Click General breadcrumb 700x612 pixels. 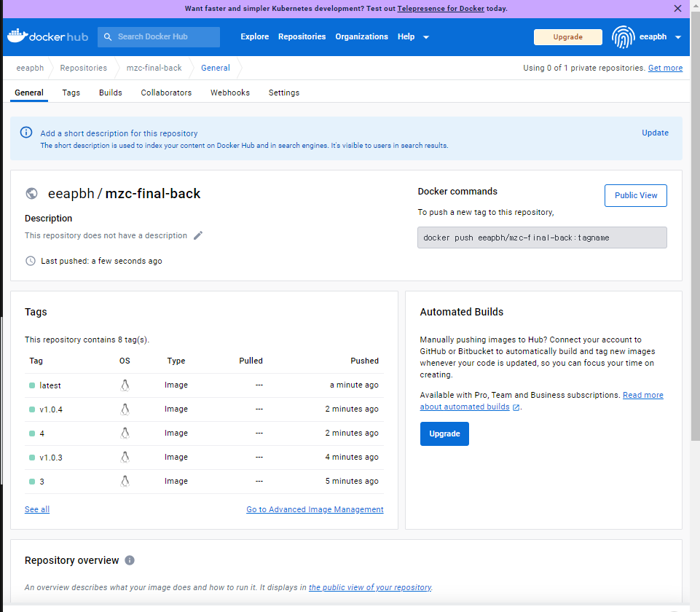pos(215,68)
